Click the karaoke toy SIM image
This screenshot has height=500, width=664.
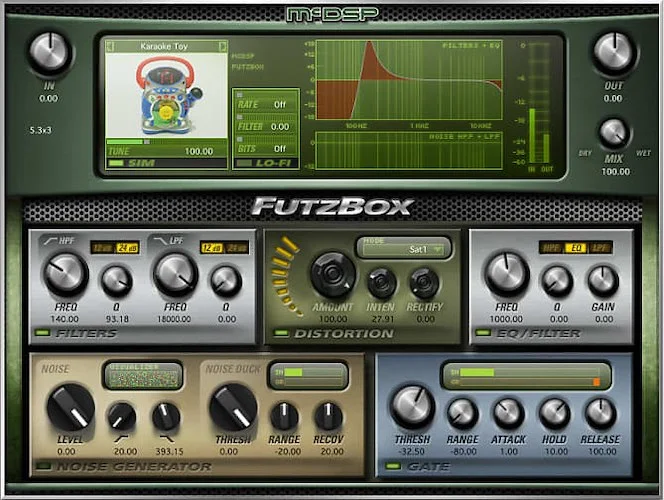(x=166, y=95)
